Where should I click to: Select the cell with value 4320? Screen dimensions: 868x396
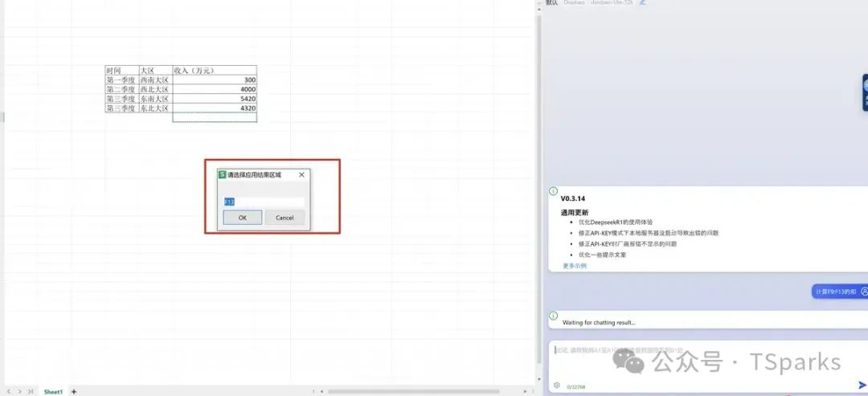tap(215, 108)
